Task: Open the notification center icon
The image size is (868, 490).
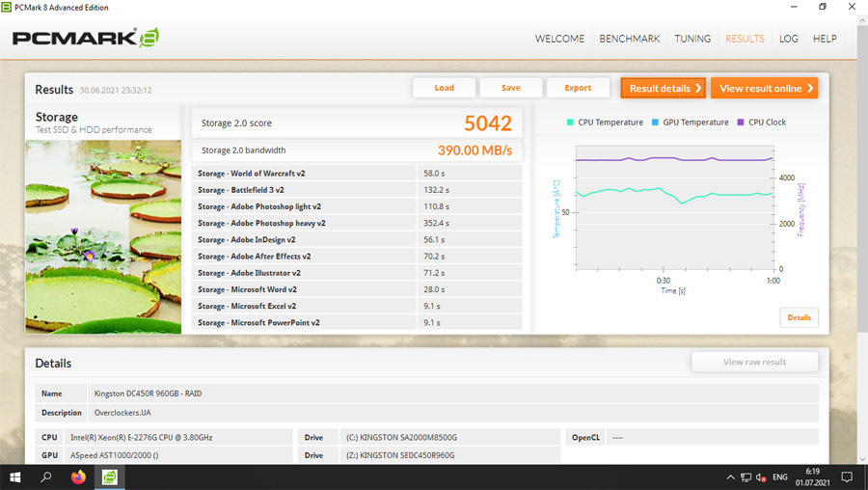Action: click(x=847, y=477)
